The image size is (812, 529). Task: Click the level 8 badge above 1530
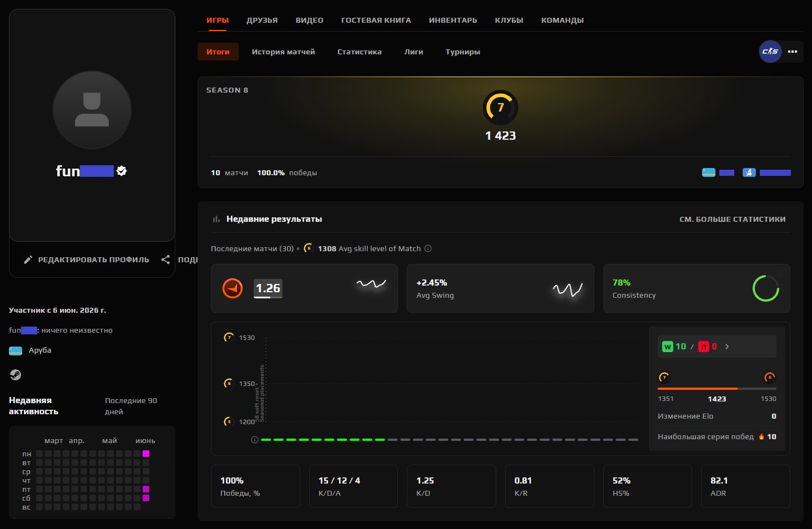point(770,378)
